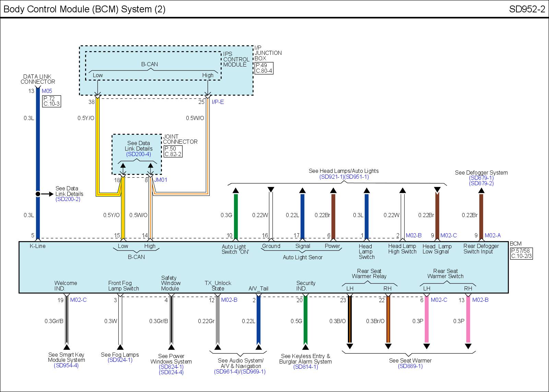Open SD814-1 keyless entry reference

[x=305, y=367]
